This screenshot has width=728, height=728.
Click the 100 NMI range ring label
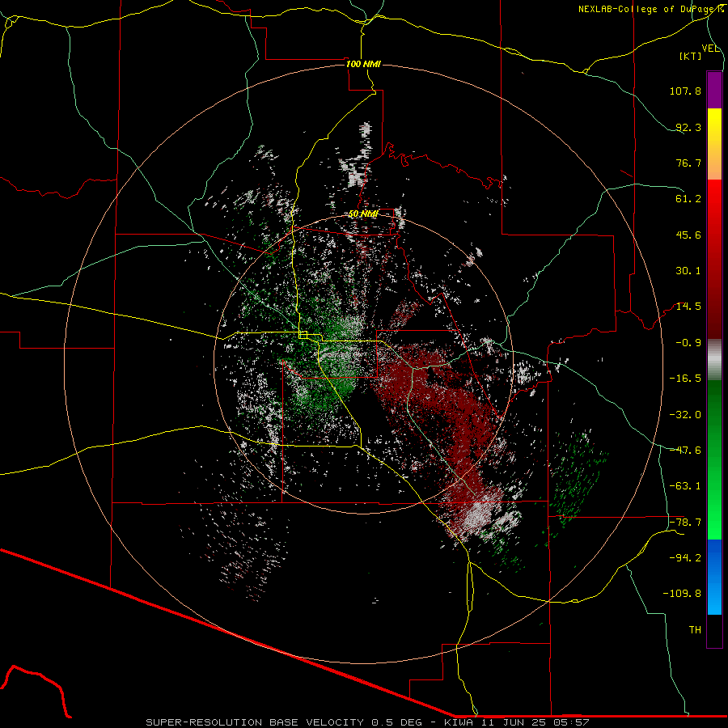(363, 64)
